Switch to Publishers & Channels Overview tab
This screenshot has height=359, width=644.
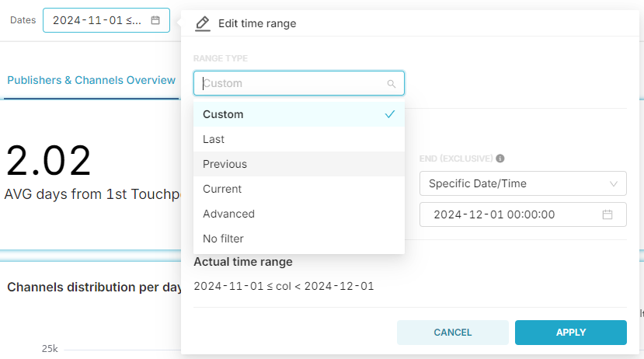tap(91, 80)
